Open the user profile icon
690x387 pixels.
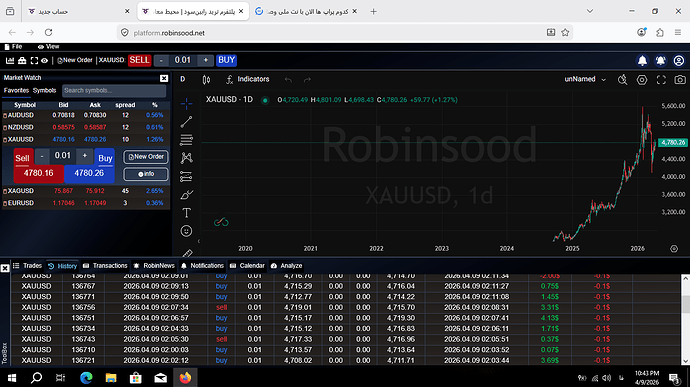[x=679, y=60]
